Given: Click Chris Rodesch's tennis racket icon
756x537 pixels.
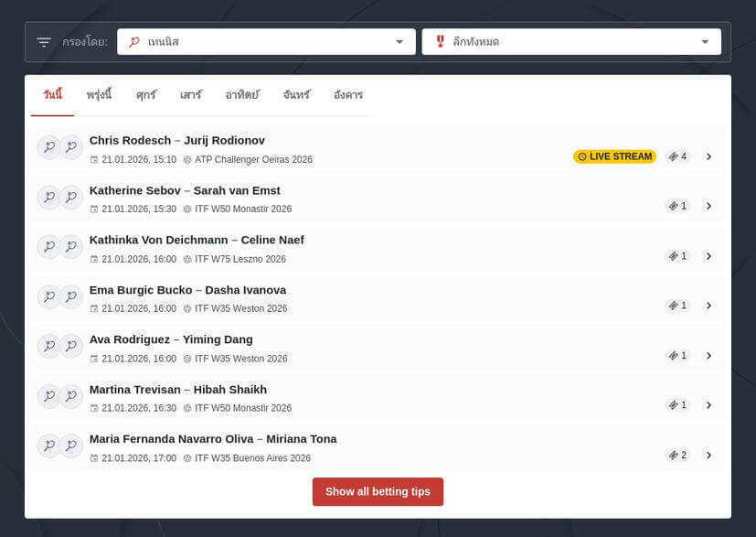Looking at the screenshot, I should pos(48,147).
